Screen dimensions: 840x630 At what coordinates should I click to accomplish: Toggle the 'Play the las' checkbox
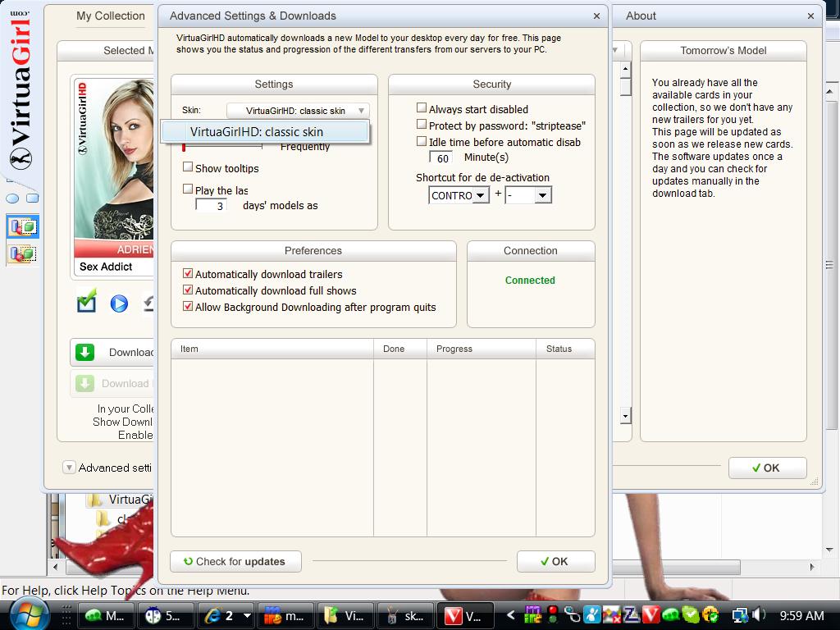click(x=188, y=189)
